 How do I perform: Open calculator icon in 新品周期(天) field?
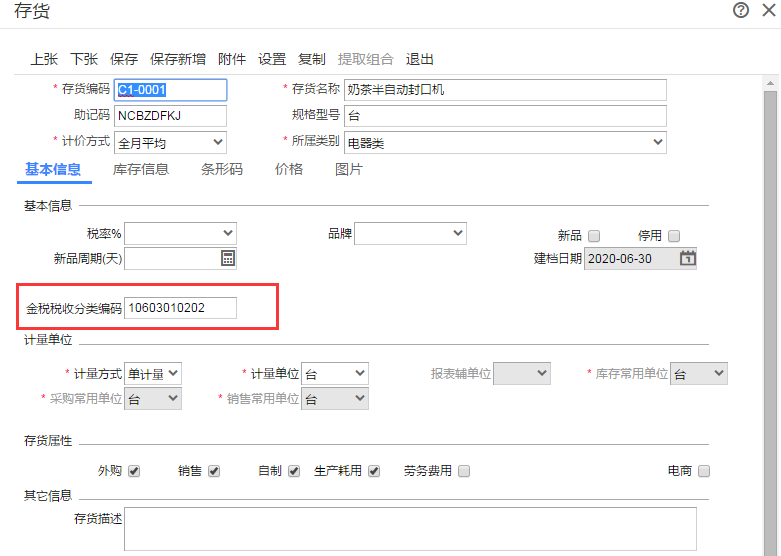pyautogui.click(x=228, y=258)
